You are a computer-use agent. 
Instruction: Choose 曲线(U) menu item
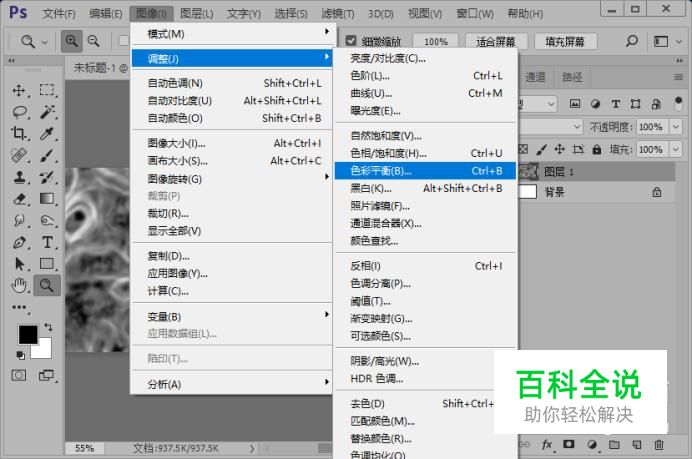(x=426, y=93)
